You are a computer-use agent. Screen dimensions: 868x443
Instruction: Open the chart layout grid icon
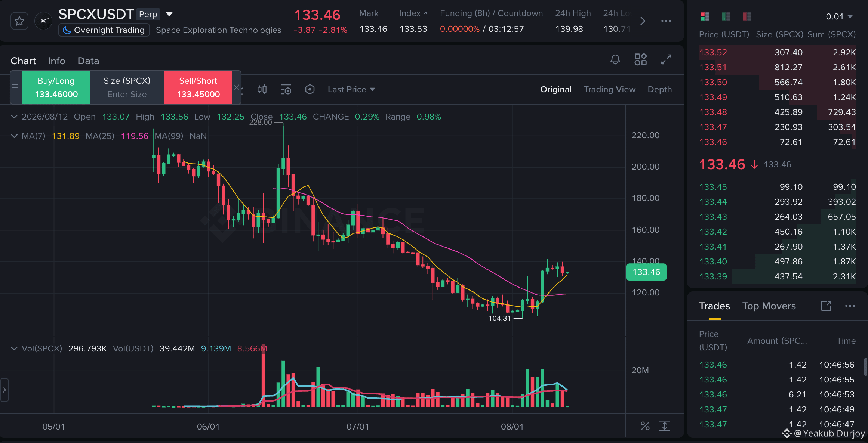click(x=641, y=59)
